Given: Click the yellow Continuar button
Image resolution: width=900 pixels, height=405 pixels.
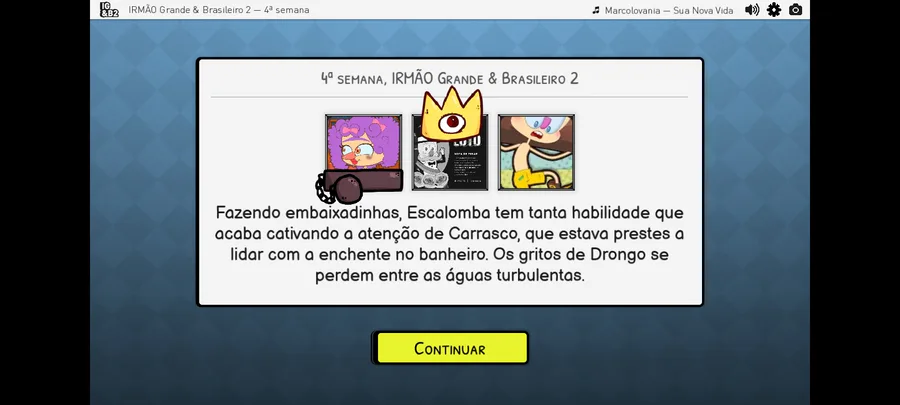Looking at the screenshot, I should point(450,348).
